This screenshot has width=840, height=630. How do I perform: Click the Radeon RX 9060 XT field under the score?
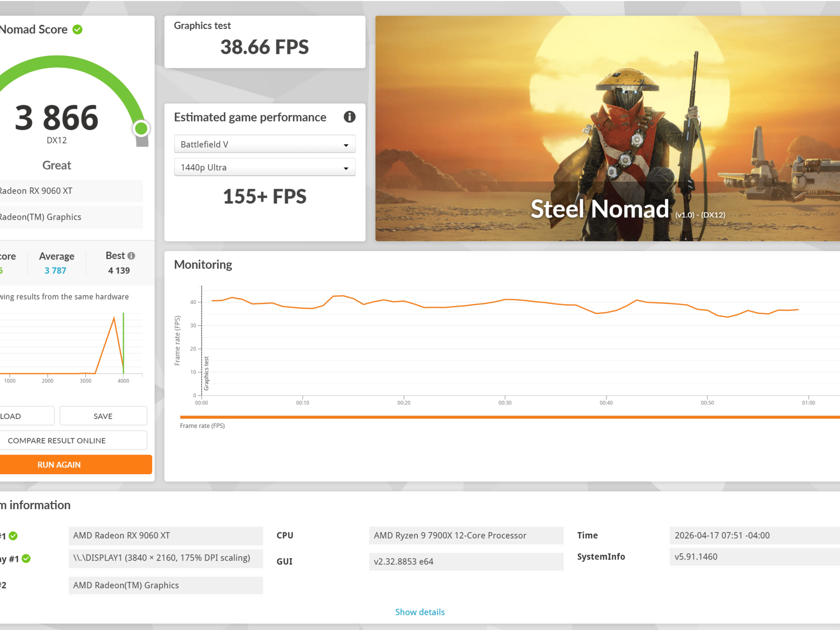click(x=71, y=191)
